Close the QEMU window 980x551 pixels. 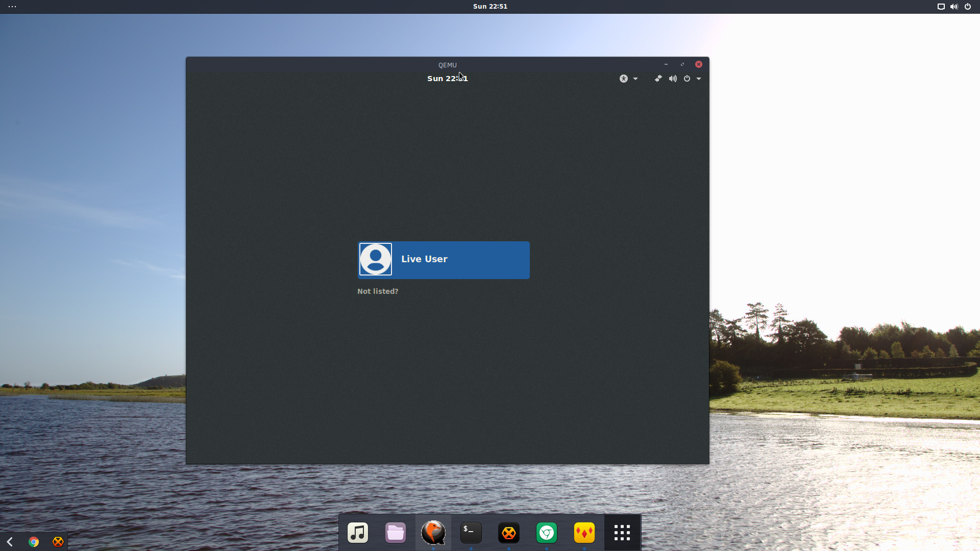coord(699,64)
